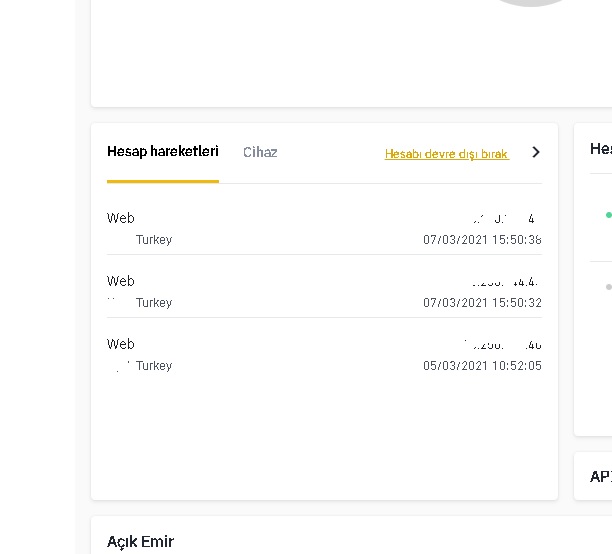This screenshot has height=554, width=612.
Task: Switch to the Cihaz tab
Action: [x=260, y=153]
